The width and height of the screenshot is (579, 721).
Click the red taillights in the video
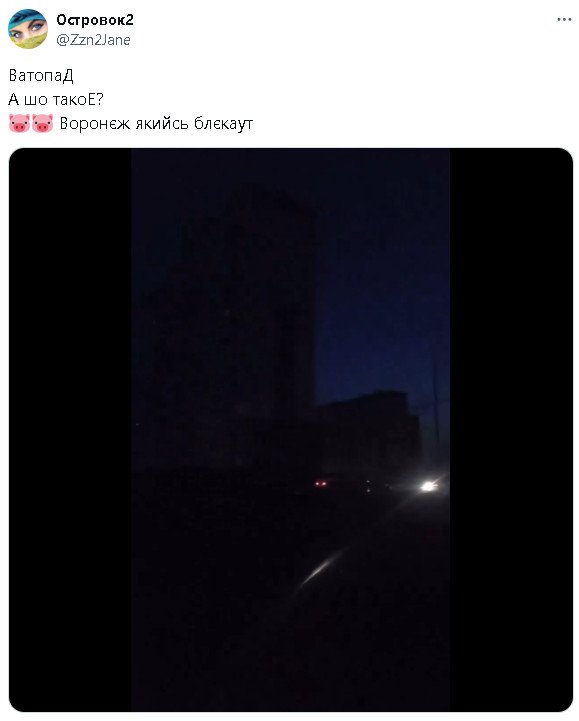click(x=321, y=483)
